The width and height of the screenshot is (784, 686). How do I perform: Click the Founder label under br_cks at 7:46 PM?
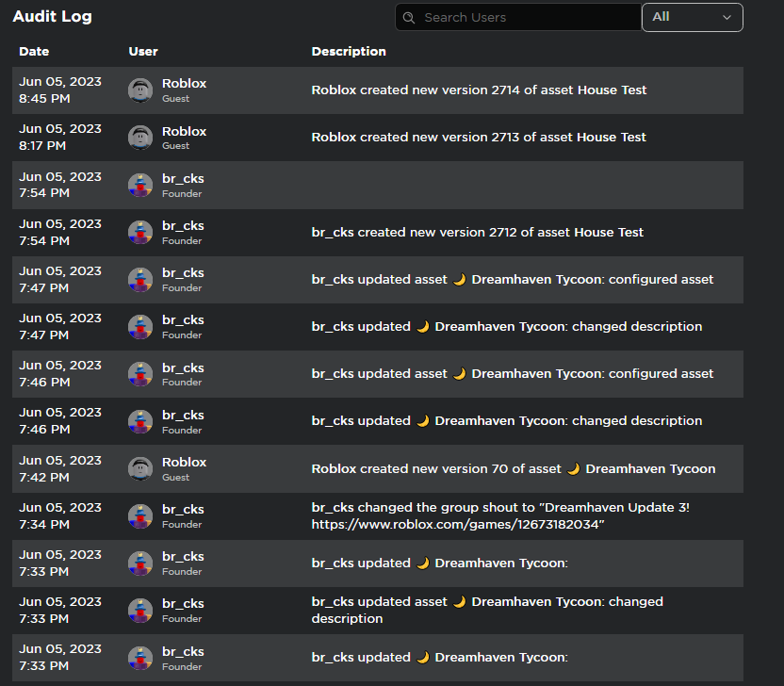(182, 383)
